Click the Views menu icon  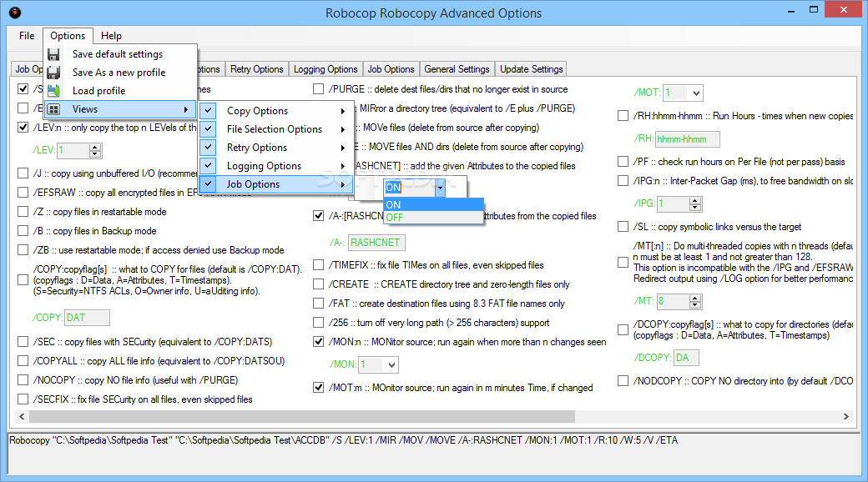pyautogui.click(x=53, y=109)
